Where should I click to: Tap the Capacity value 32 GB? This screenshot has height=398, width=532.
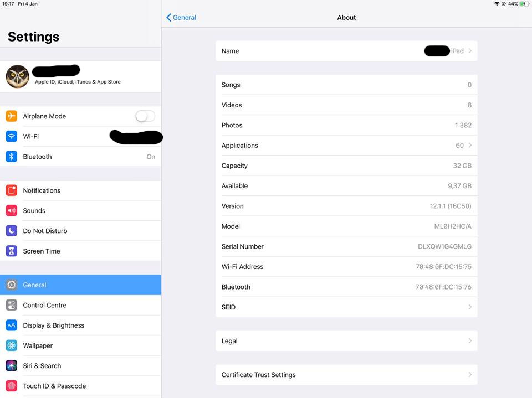click(462, 166)
